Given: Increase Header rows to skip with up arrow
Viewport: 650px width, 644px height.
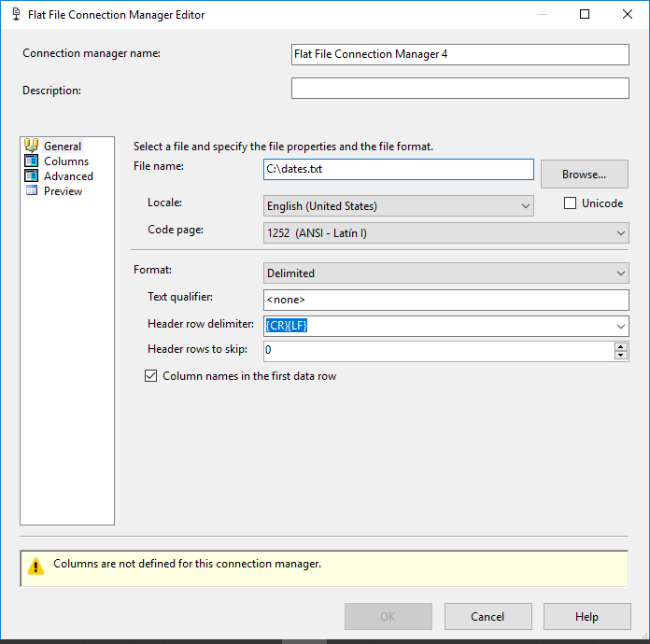Looking at the screenshot, I should [621, 346].
